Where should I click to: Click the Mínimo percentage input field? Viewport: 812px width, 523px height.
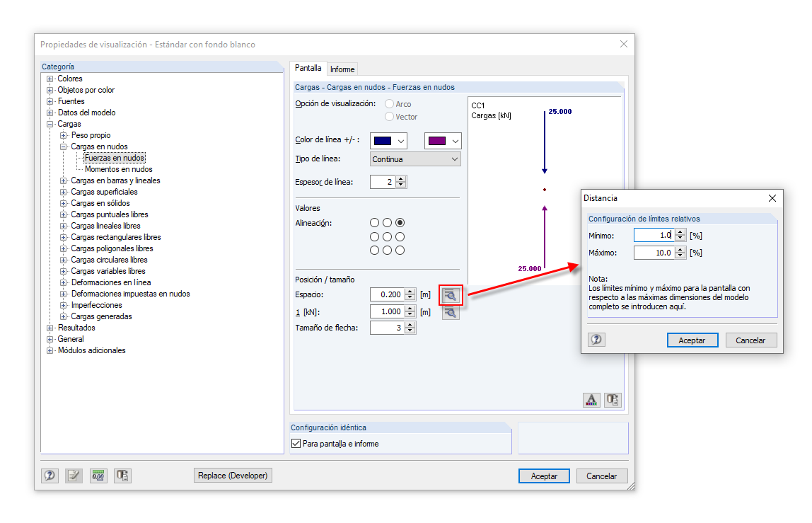coord(654,236)
